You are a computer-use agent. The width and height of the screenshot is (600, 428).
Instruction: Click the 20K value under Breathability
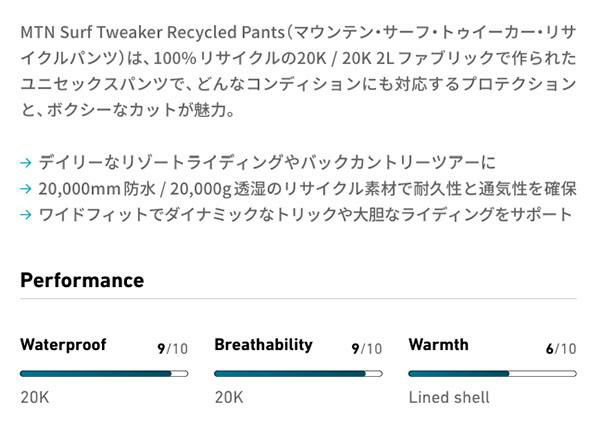pos(228,397)
